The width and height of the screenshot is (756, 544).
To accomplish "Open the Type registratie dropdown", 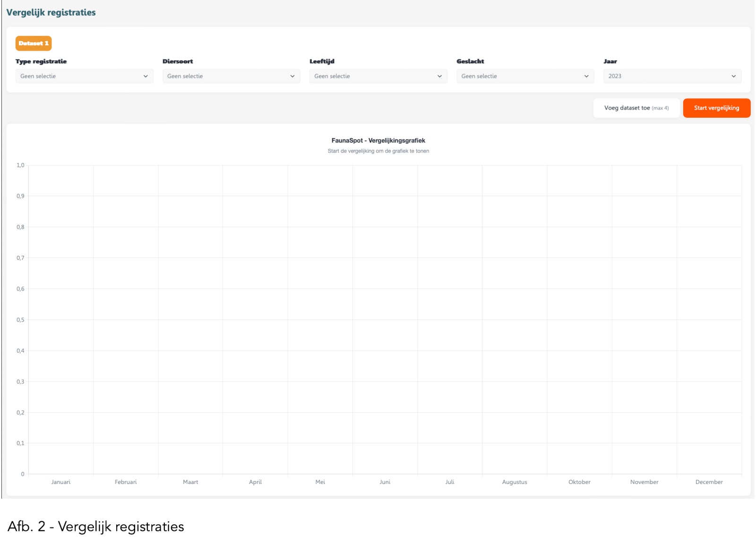I will (x=84, y=76).
